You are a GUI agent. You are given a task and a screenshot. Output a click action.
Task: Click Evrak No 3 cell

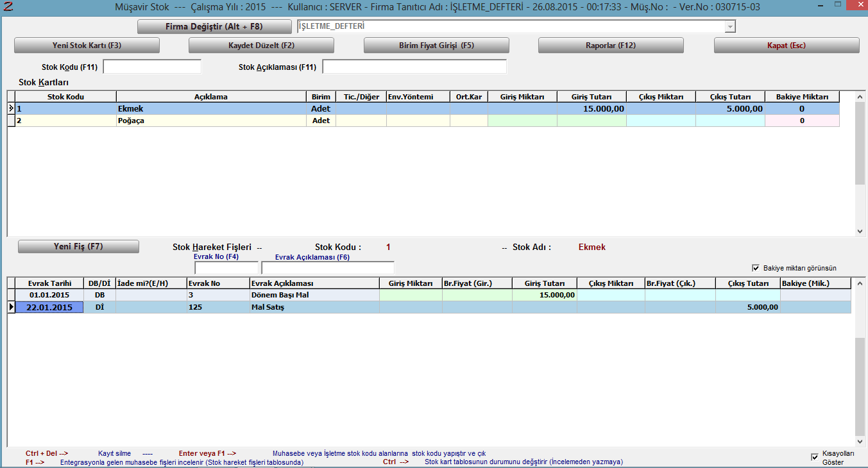(218, 295)
